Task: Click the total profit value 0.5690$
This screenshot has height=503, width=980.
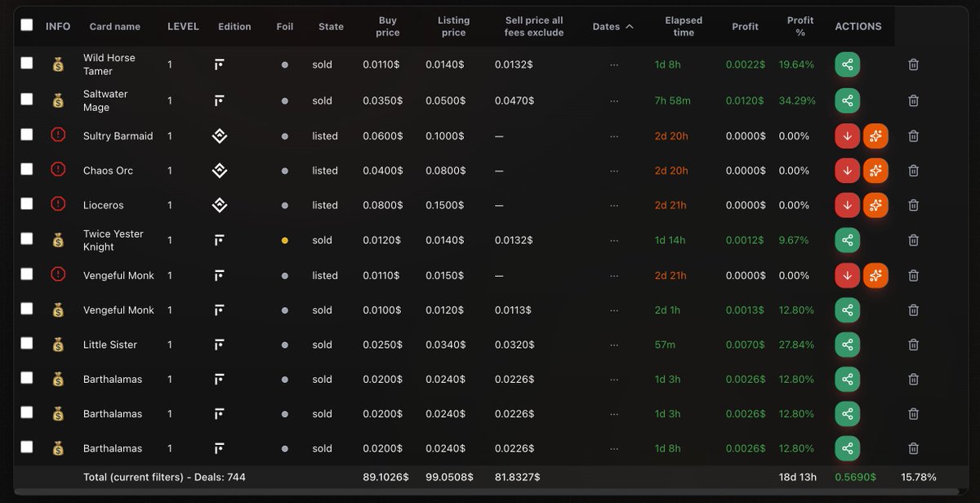Action: [855, 476]
